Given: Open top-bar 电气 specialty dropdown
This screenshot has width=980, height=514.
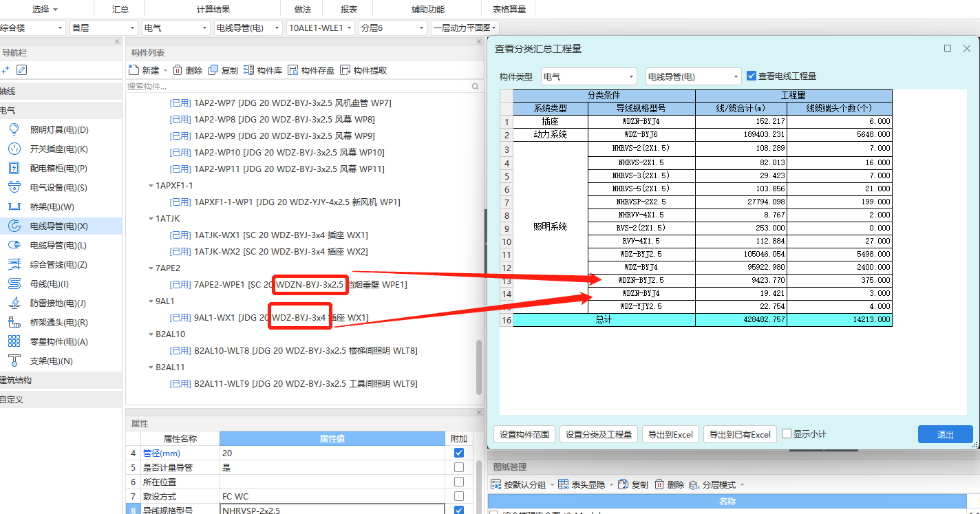Looking at the screenshot, I should [175, 28].
